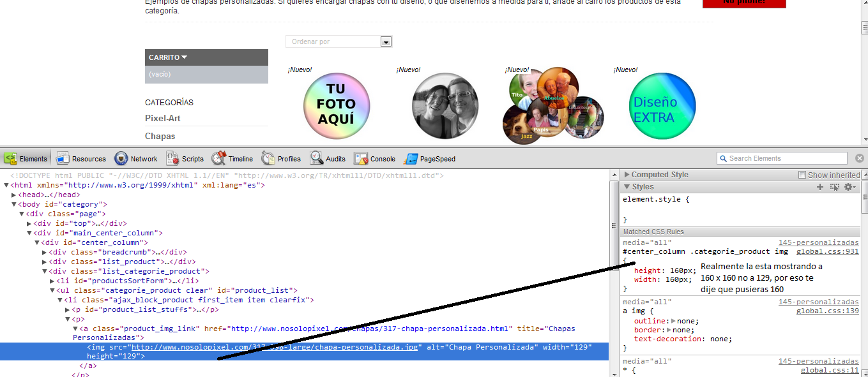Toggle element state icon in Styles panel
This screenshot has width=868, height=377.
click(835, 187)
